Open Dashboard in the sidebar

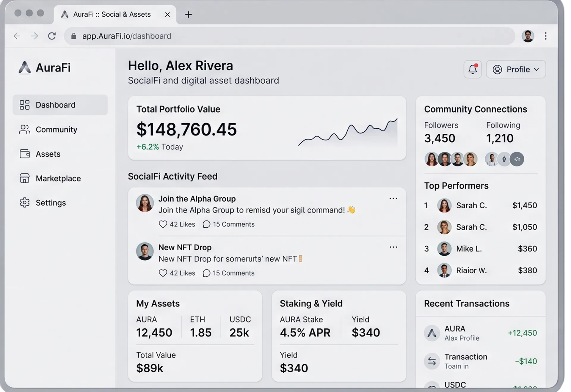[x=60, y=105]
